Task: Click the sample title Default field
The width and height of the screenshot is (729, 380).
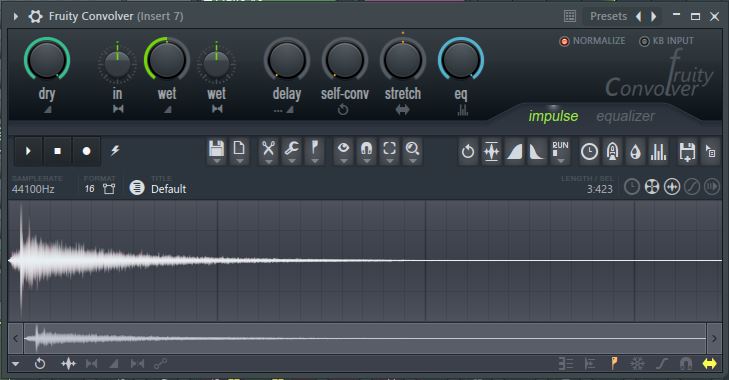Action: coord(169,189)
